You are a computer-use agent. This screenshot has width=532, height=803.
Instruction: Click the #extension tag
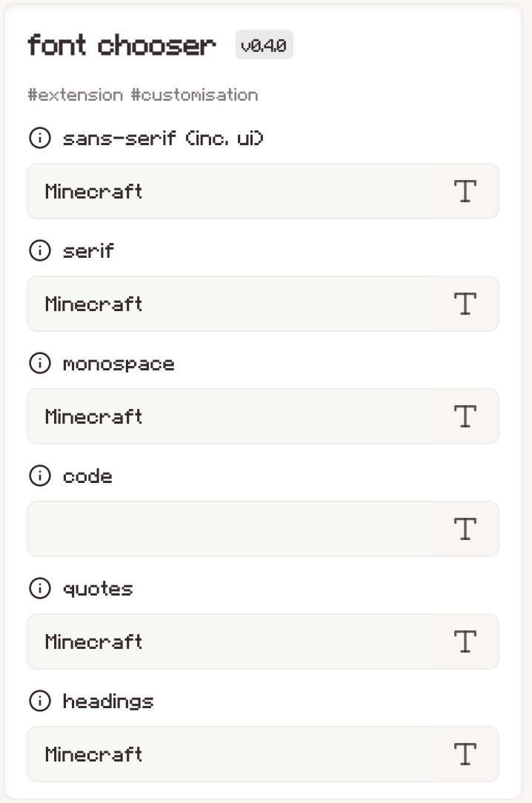[76, 95]
